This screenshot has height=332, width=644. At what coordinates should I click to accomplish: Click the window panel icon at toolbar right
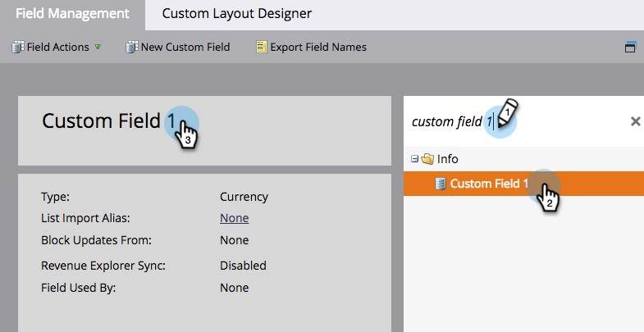pos(631,48)
